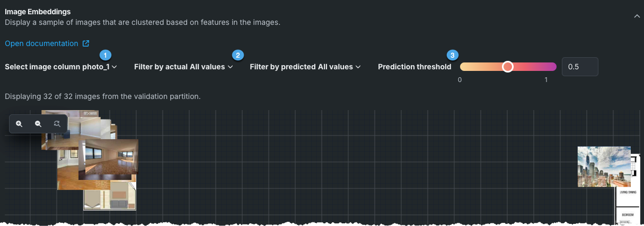This screenshot has width=644, height=226.
Task: Expand the Filter by actual dropdown
Action: [183, 67]
